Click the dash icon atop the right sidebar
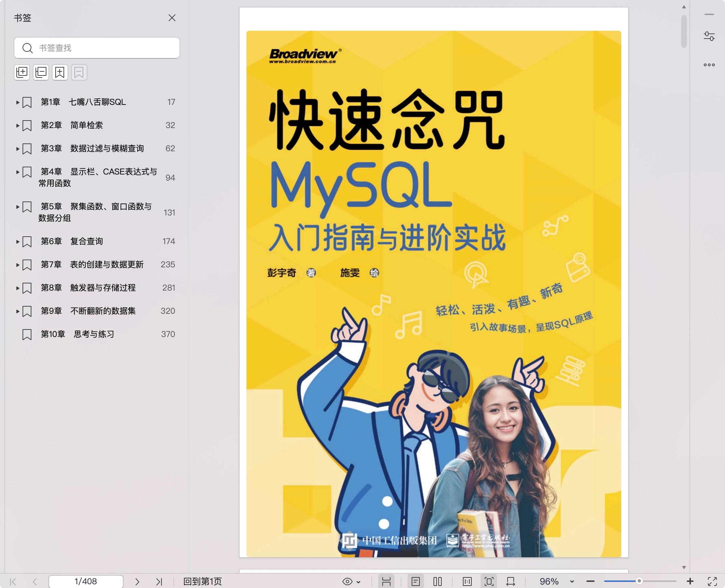Image resolution: width=725 pixels, height=588 pixels. click(709, 14)
